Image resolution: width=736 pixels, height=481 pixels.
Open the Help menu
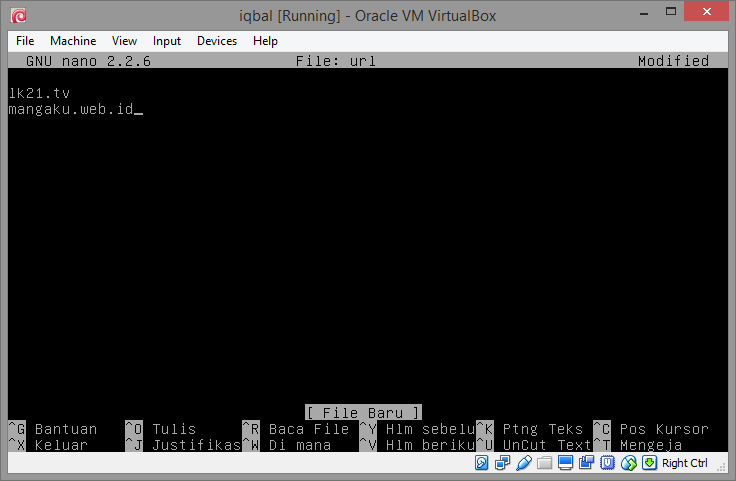[x=265, y=41]
